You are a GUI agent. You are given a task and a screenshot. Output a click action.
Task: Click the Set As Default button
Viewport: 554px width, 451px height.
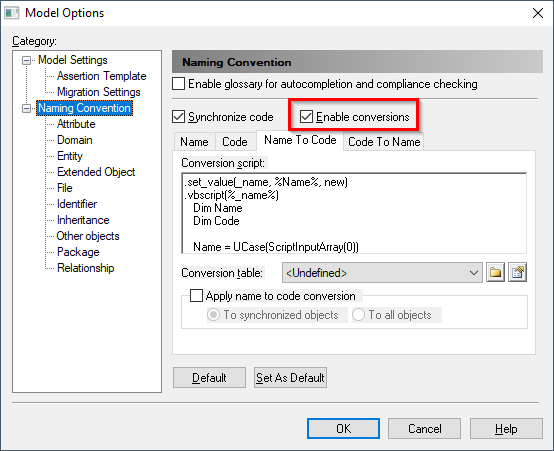(290, 377)
